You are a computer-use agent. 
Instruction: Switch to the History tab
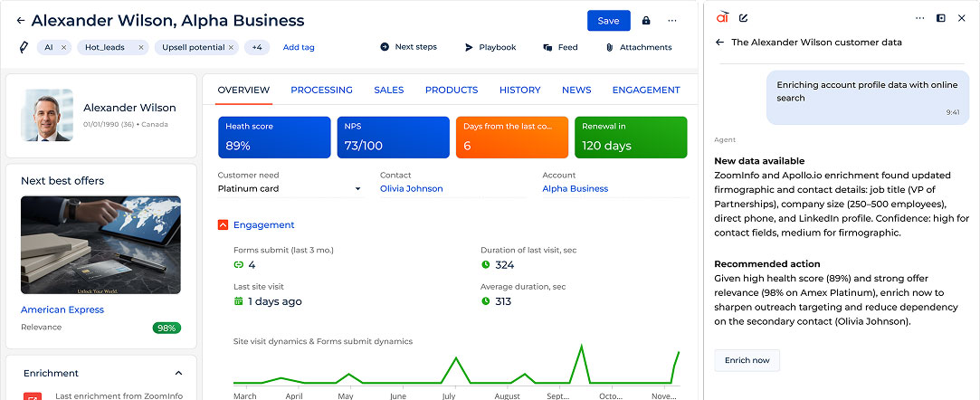point(520,90)
